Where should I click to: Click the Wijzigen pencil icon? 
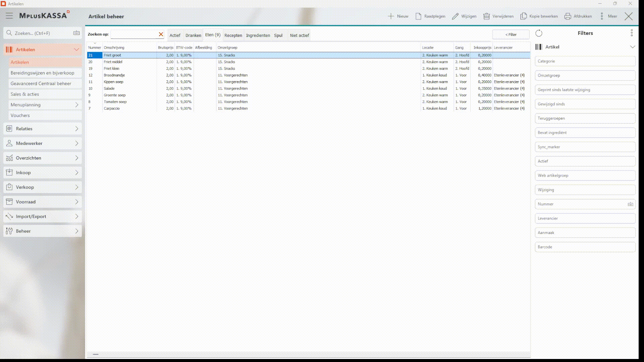pyautogui.click(x=455, y=16)
